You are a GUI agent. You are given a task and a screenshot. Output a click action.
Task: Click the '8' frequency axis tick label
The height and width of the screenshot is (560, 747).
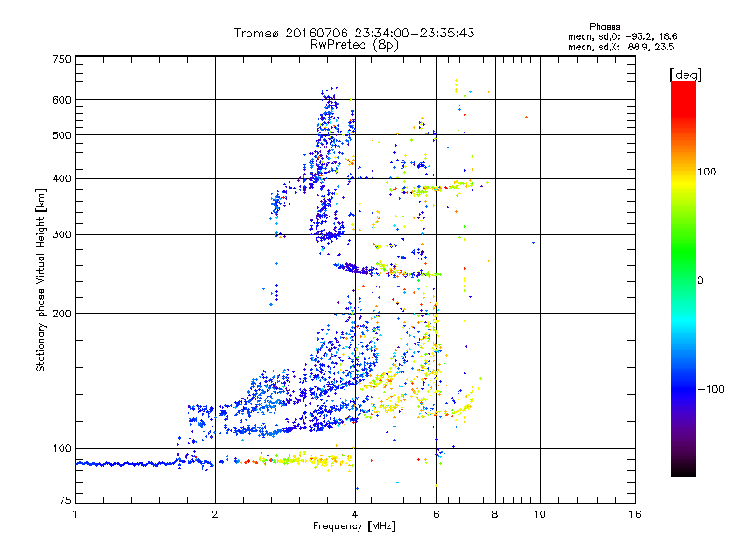click(x=495, y=514)
